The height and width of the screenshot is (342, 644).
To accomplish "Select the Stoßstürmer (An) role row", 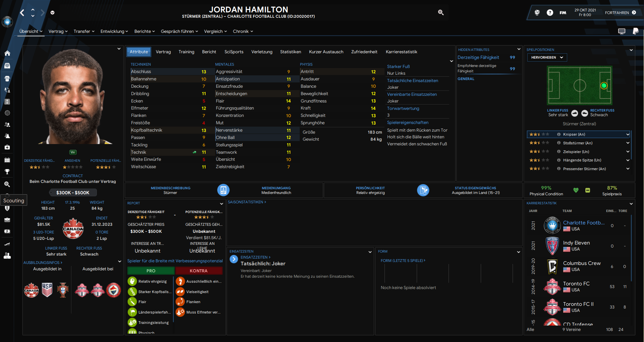I will (x=578, y=143).
